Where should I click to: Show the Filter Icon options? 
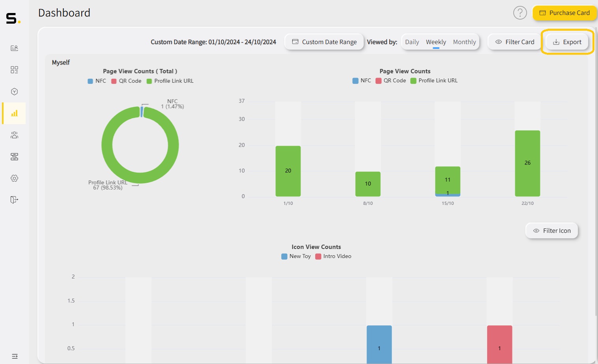click(551, 230)
